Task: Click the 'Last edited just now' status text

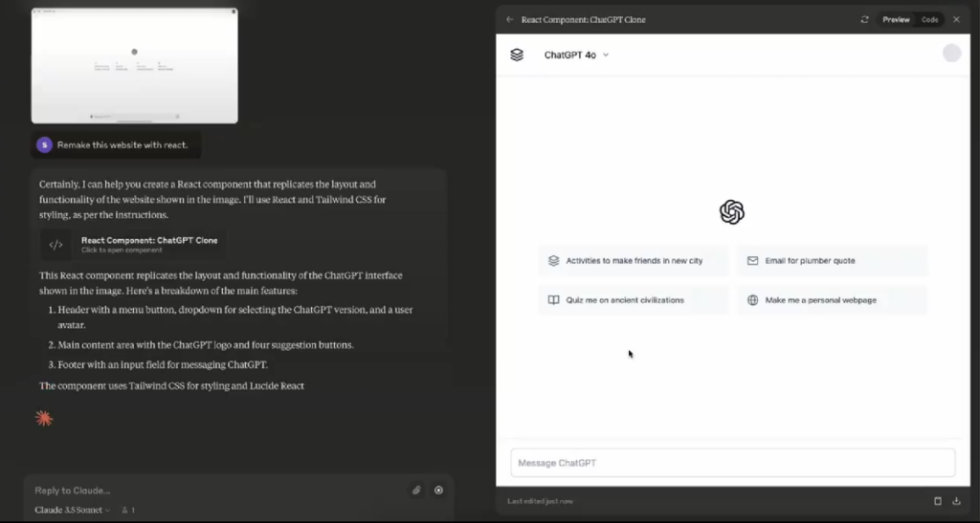Action: click(x=540, y=501)
